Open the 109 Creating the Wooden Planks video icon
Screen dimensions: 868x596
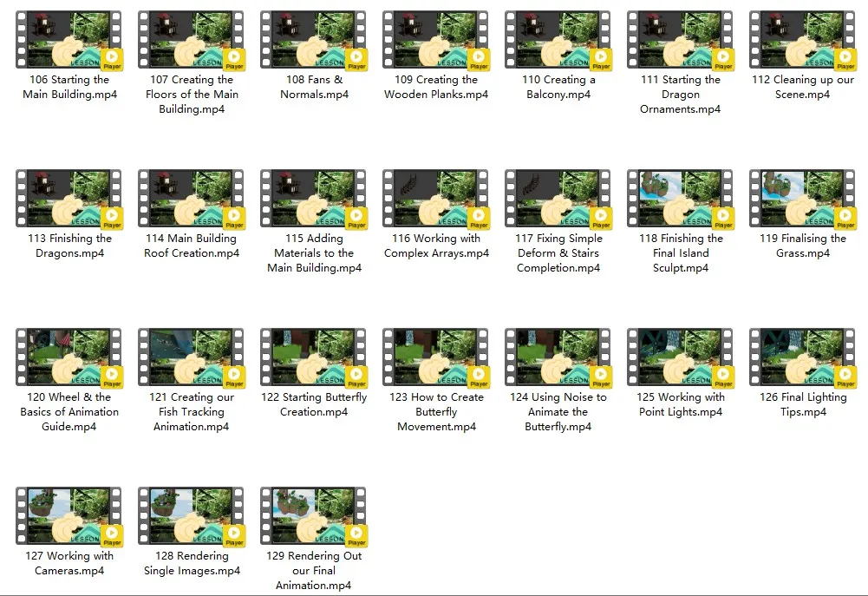(x=436, y=40)
